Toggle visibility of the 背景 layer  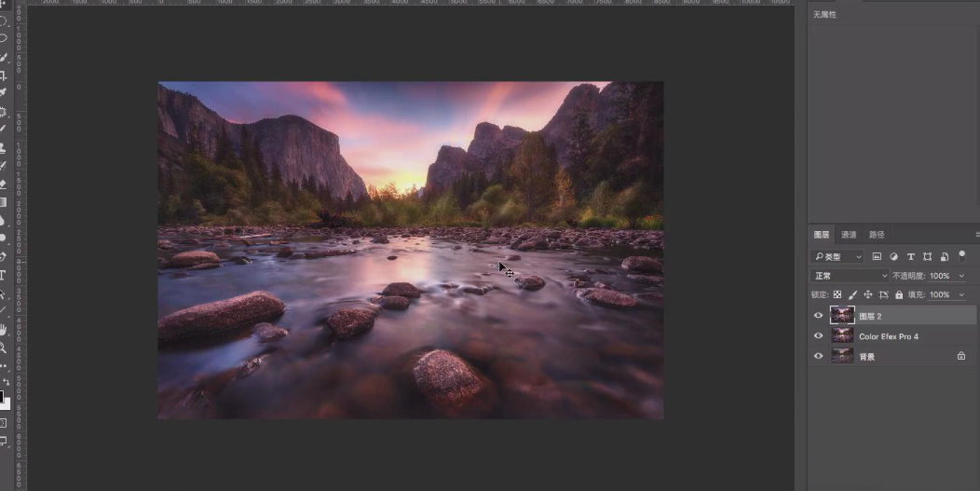(819, 356)
